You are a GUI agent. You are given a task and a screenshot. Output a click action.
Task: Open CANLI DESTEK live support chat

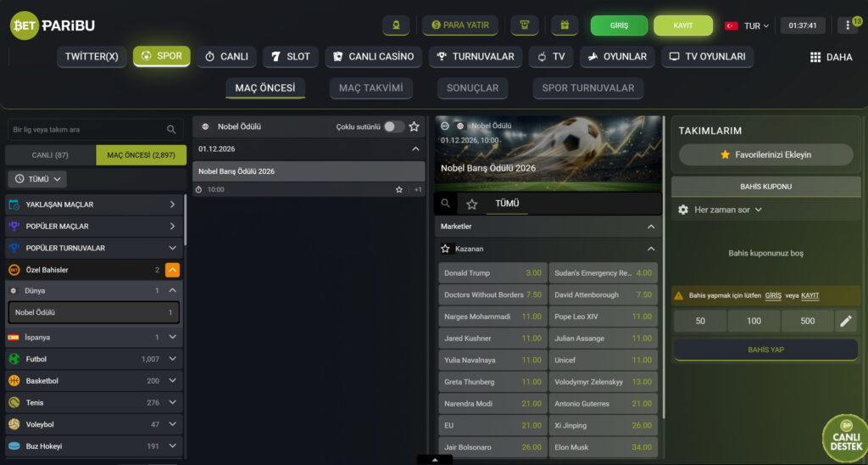(845, 438)
